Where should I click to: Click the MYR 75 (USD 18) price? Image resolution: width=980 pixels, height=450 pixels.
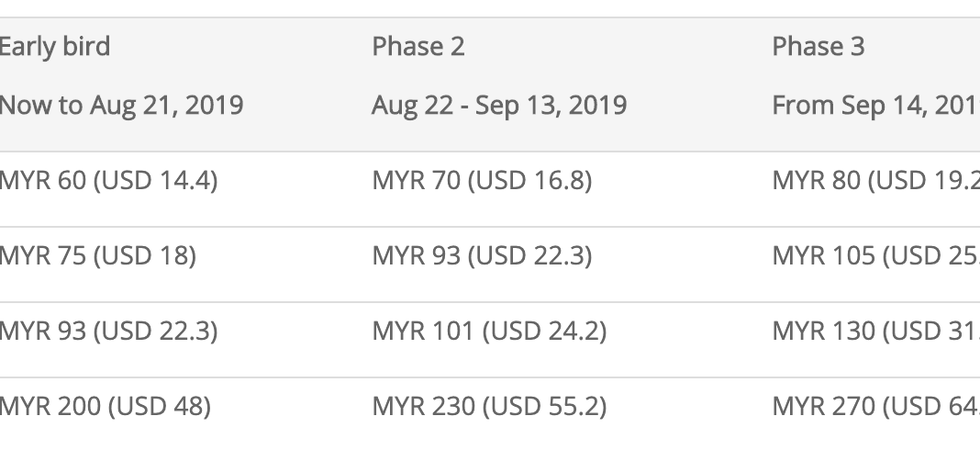click(97, 255)
